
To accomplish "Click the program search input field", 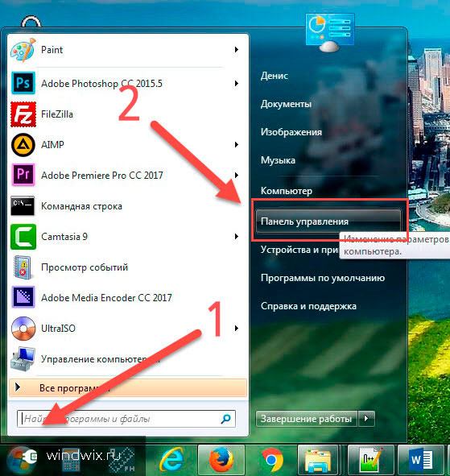I will [x=126, y=419].
